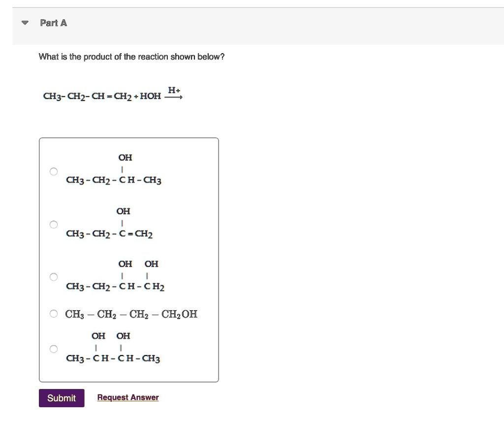The width and height of the screenshot is (504, 421).
Task: Select radio for answer containing C=CH2
Action: click(54, 225)
